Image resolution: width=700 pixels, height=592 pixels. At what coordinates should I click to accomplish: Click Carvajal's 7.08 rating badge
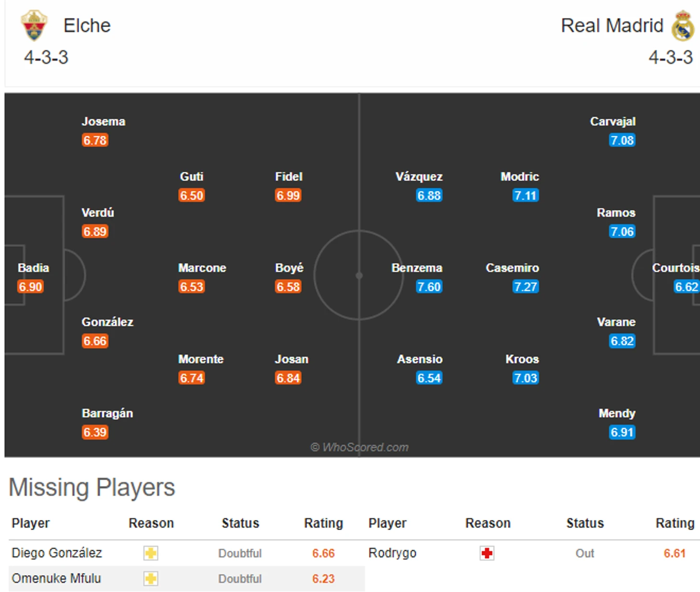coord(622,141)
